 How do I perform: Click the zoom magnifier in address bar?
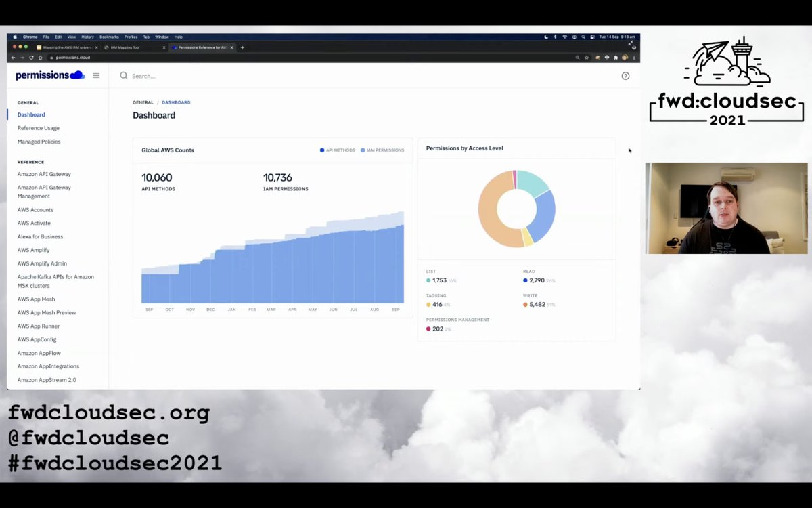click(x=577, y=58)
